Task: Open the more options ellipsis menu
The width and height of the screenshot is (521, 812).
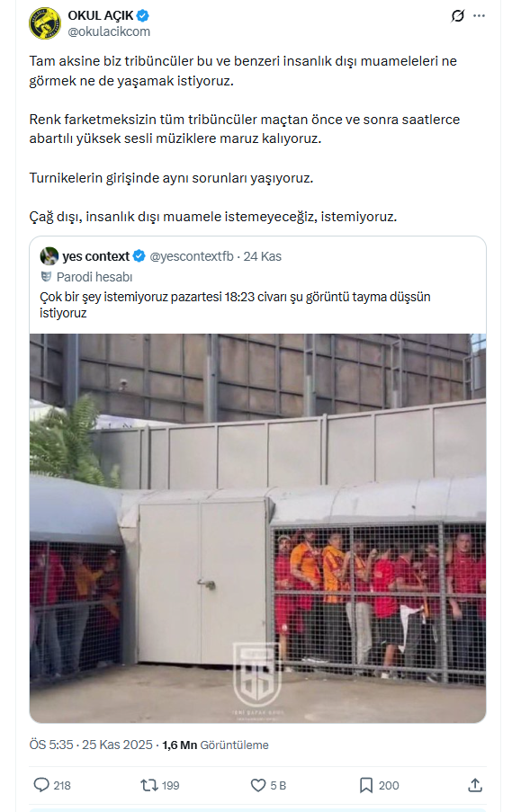Action: pos(480,16)
